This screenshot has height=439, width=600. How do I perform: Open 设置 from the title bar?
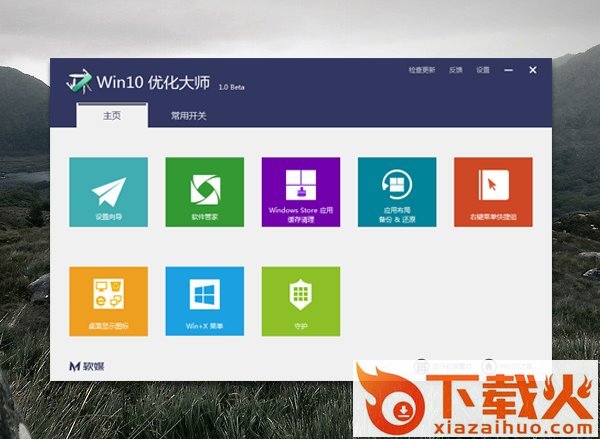click(x=483, y=70)
